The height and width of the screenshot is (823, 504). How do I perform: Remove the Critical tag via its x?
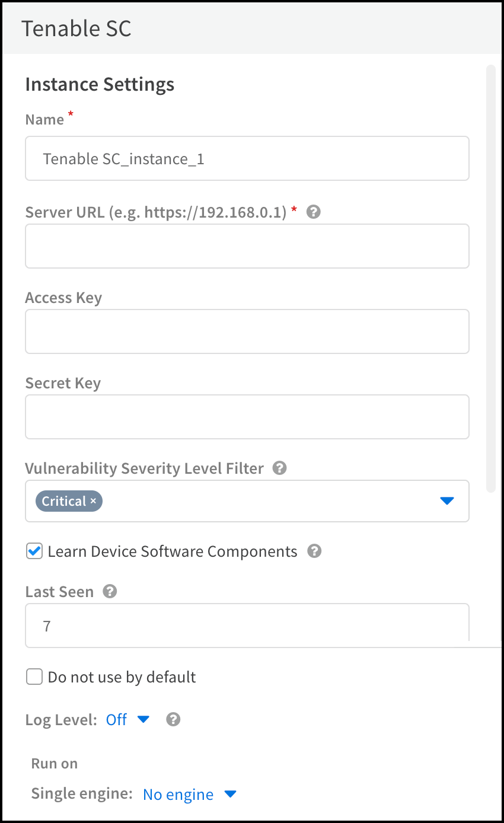point(93,501)
